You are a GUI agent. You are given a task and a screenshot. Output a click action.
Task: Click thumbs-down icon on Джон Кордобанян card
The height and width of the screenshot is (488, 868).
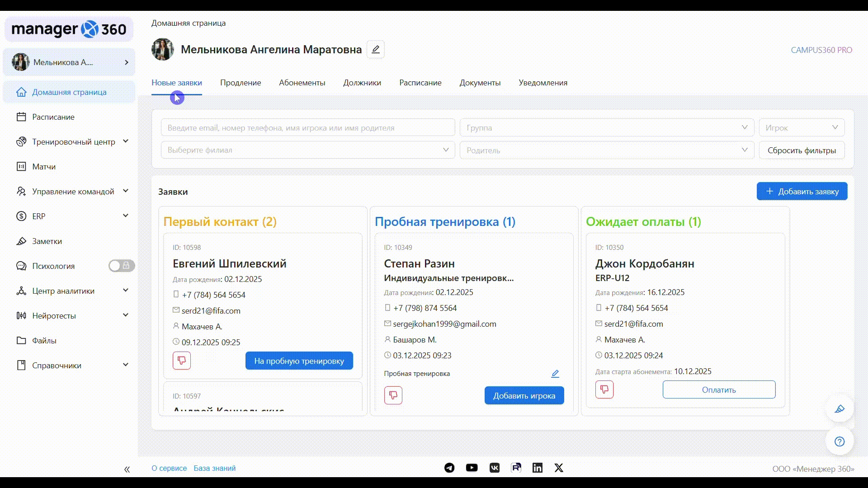tap(604, 389)
